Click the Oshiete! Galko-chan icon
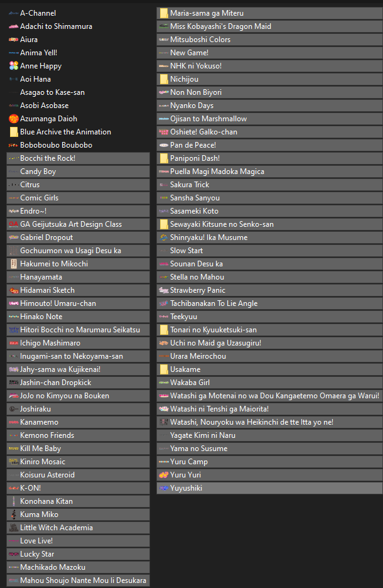The height and width of the screenshot is (588, 383). 164,132
